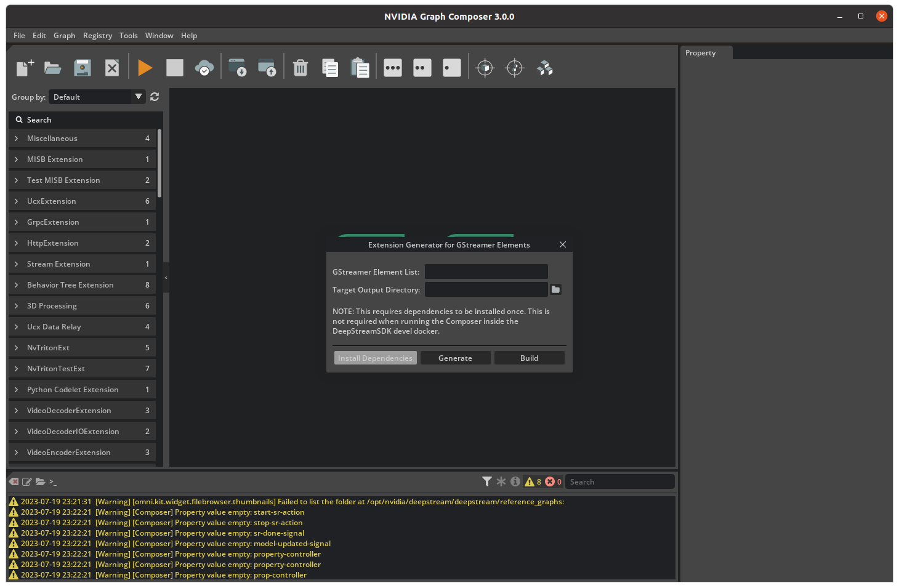Viewport: 899px width, 588px height.
Task: Click the stacked cubes layout icon
Action: (x=545, y=68)
